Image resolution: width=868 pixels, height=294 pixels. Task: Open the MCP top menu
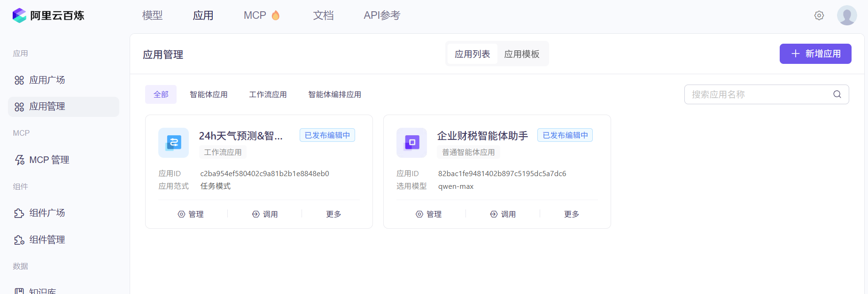tap(255, 15)
